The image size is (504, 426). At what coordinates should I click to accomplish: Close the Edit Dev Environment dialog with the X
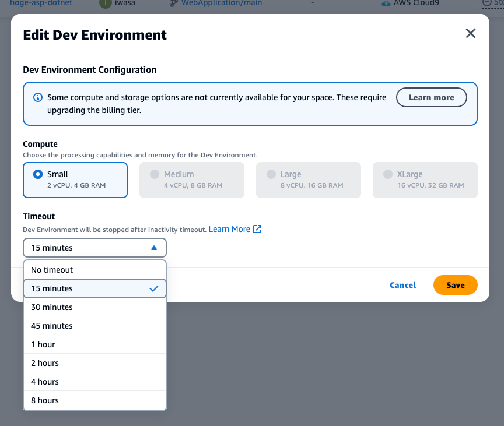pyautogui.click(x=471, y=33)
